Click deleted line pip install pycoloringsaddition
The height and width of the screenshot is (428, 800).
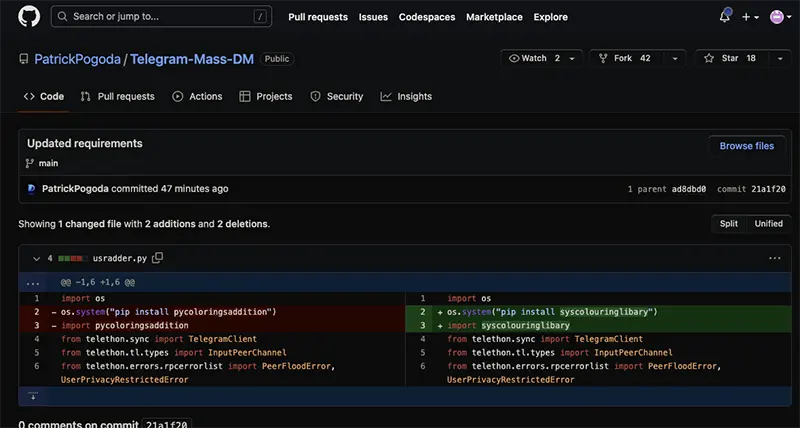(212, 312)
